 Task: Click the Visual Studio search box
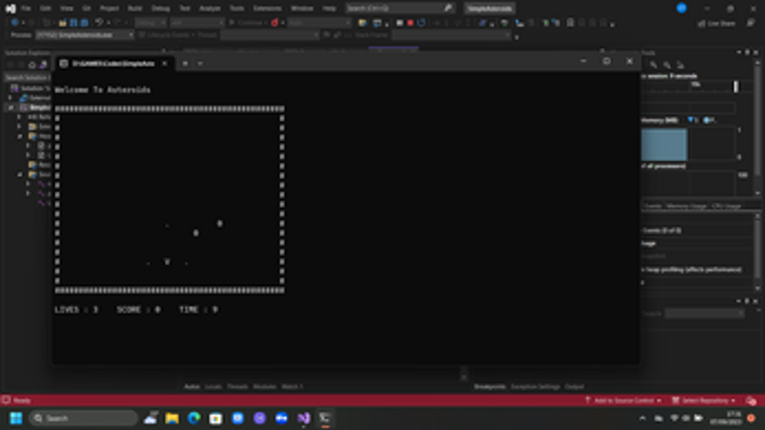(x=399, y=8)
